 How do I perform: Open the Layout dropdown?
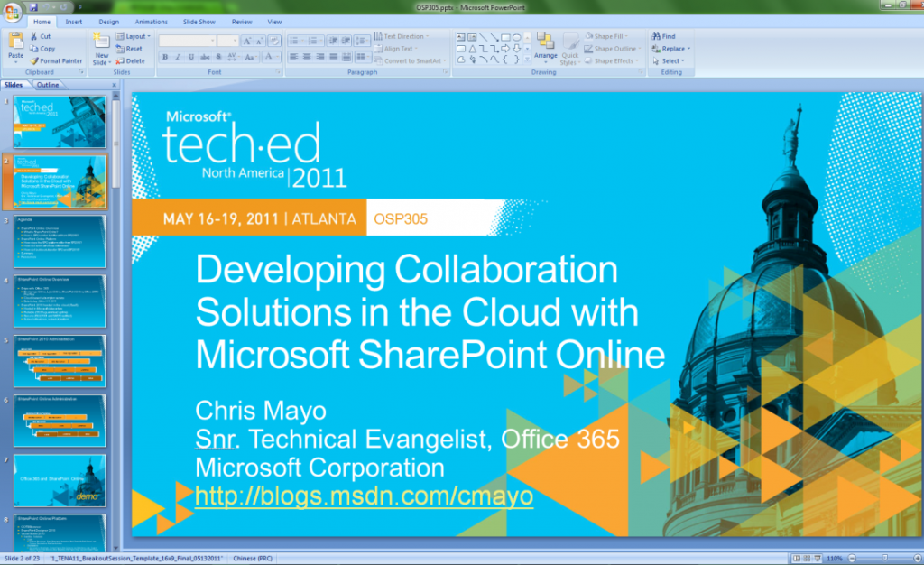[x=134, y=36]
